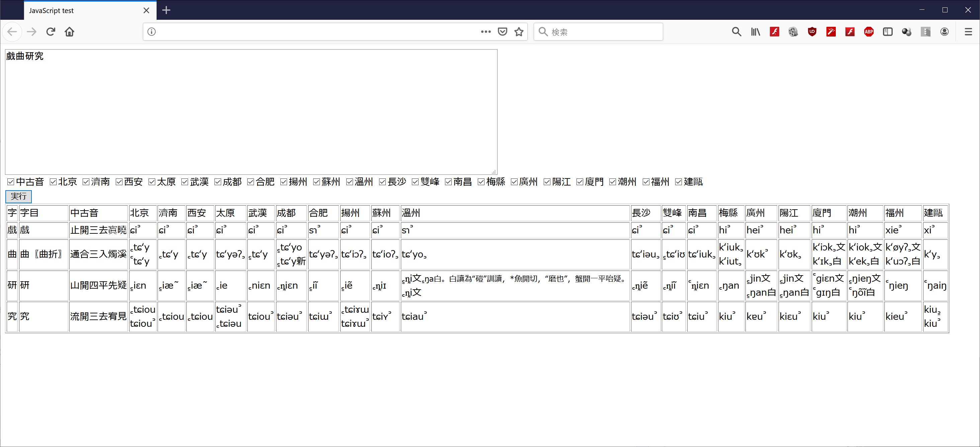The width and height of the screenshot is (980, 447).
Task: Open the Firefox hamburger menu
Action: click(x=968, y=31)
